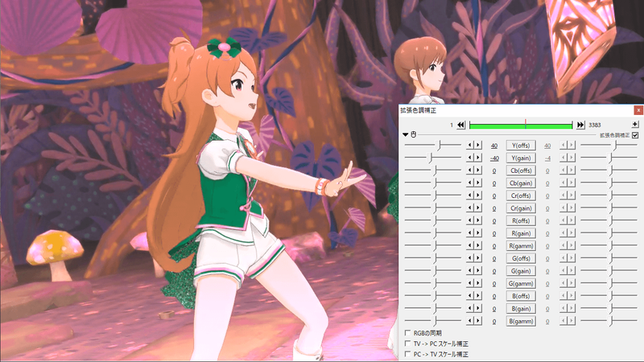Decrease left R(offs) value with left arrow

click(470, 220)
